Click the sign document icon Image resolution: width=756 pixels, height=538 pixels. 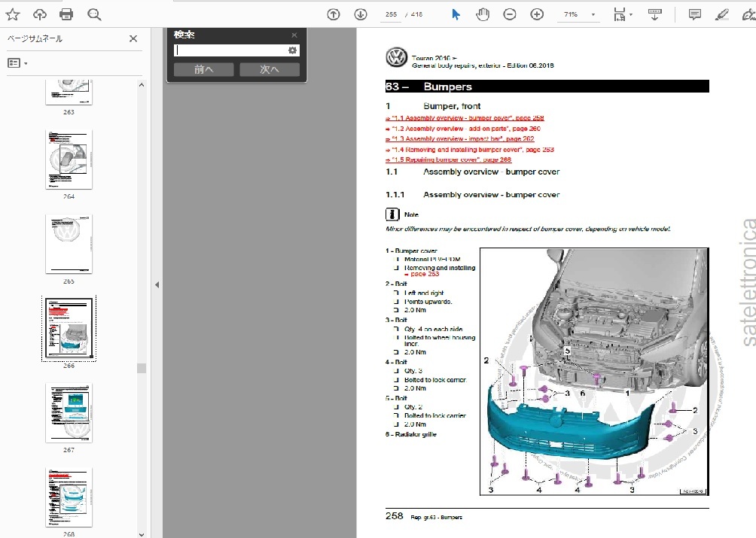[748, 14]
